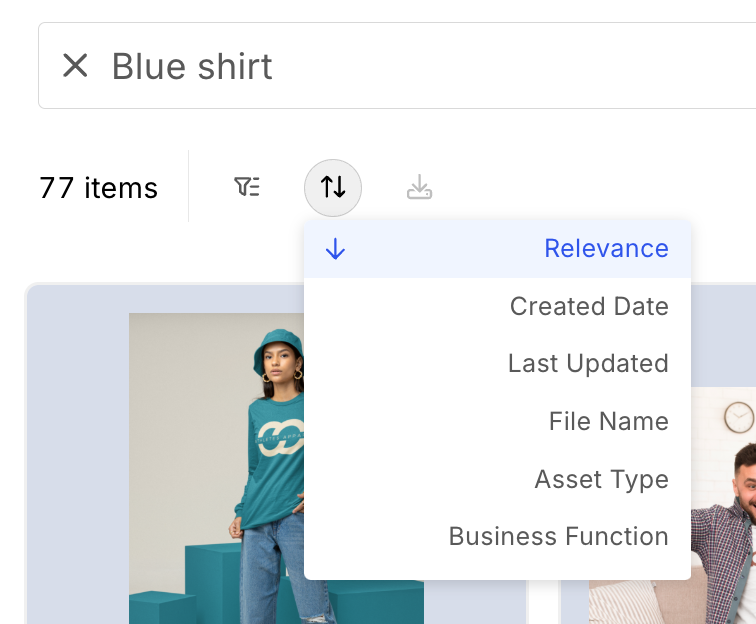Screen dimensions: 756x624
Task: Sort assets by File Name
Action: [x=608, y=421]
